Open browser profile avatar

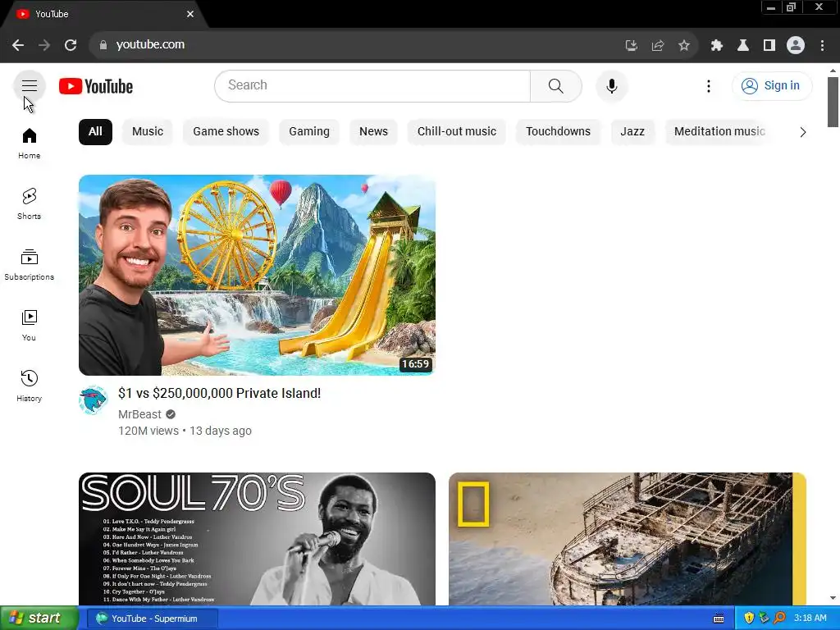pyautogui.click(x=796, y=46)
